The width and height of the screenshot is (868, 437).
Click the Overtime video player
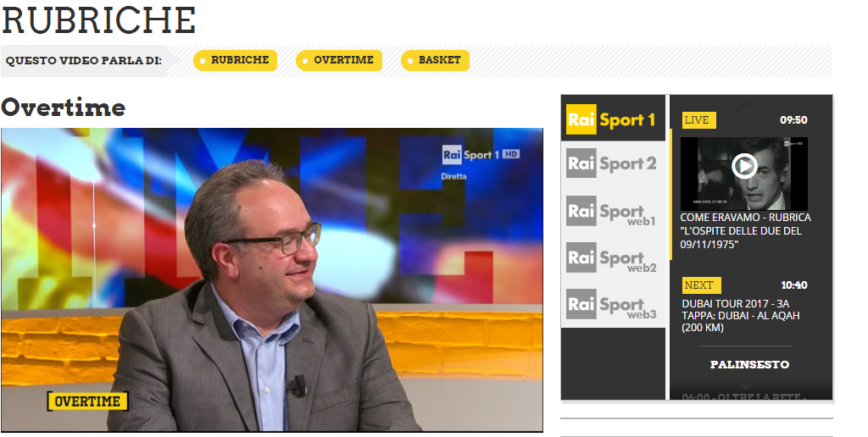pos(272,280)
